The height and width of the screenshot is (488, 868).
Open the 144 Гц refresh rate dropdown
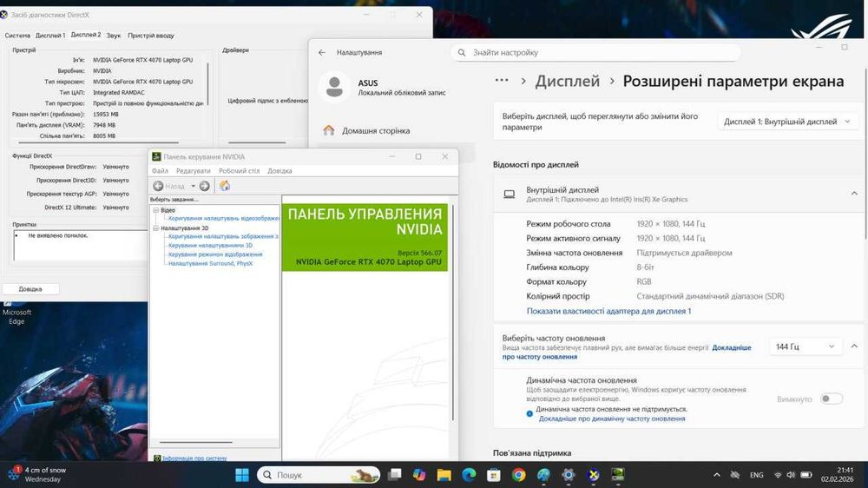[805, 346]
